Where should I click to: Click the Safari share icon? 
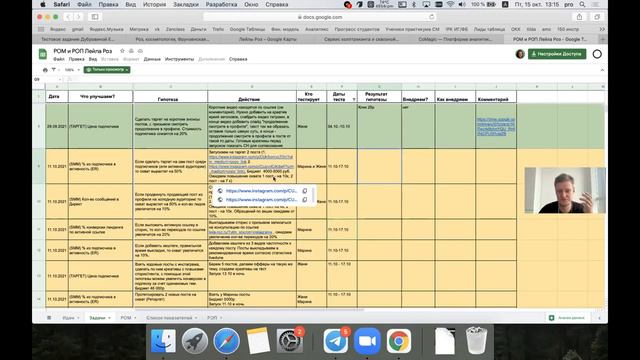(579, 17)
